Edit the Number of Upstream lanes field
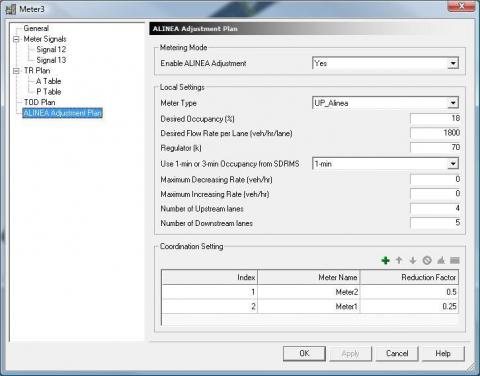 tap(436, 208)
